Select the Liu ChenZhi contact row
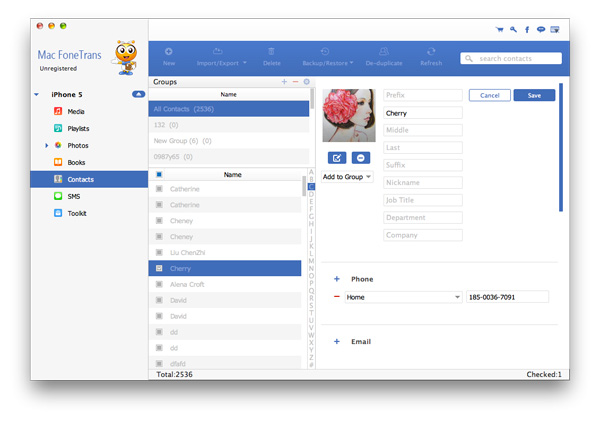 point(225,253)
